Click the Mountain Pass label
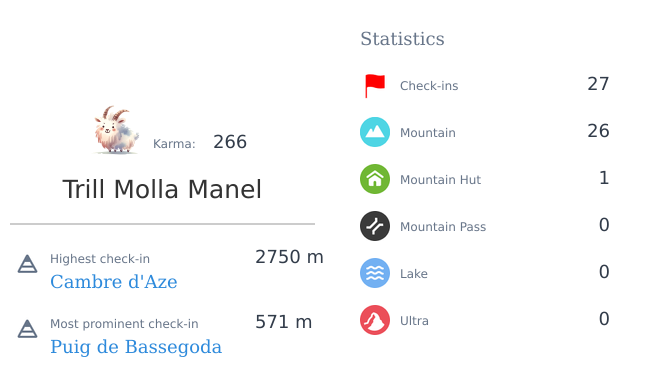 click(x=443, y=227)
